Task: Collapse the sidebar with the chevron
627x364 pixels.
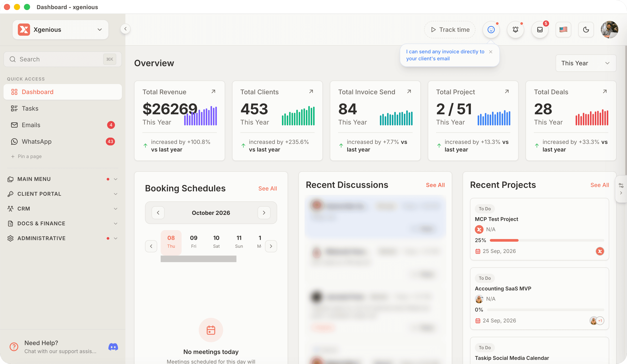Action: pos(125,29)
